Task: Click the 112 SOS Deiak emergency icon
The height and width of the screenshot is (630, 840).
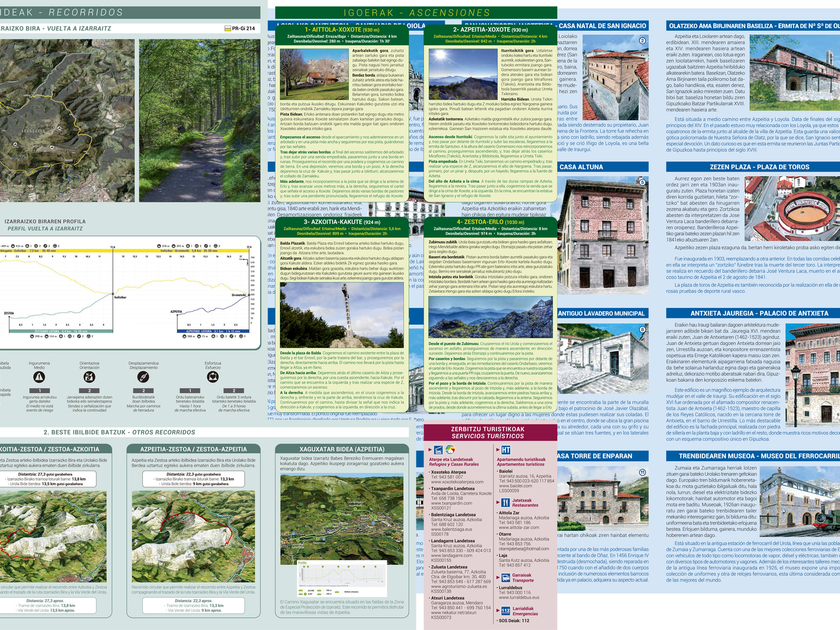Action: pos(506,610)
